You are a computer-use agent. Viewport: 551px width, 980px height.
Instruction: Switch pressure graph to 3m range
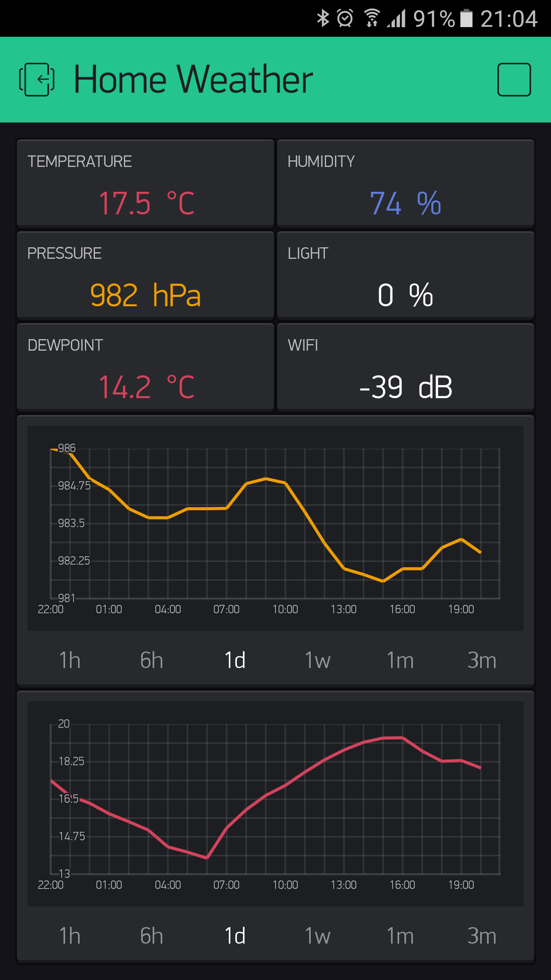click(x=482, y=660)
